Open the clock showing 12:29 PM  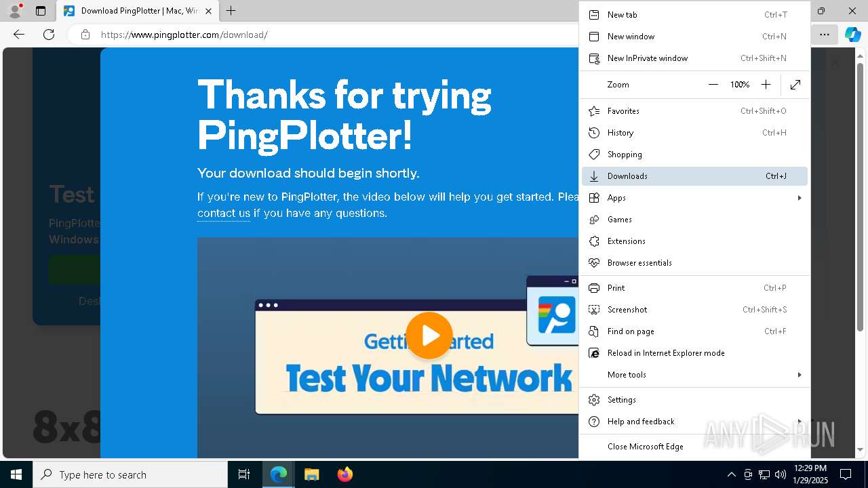[x=810, y=474]
